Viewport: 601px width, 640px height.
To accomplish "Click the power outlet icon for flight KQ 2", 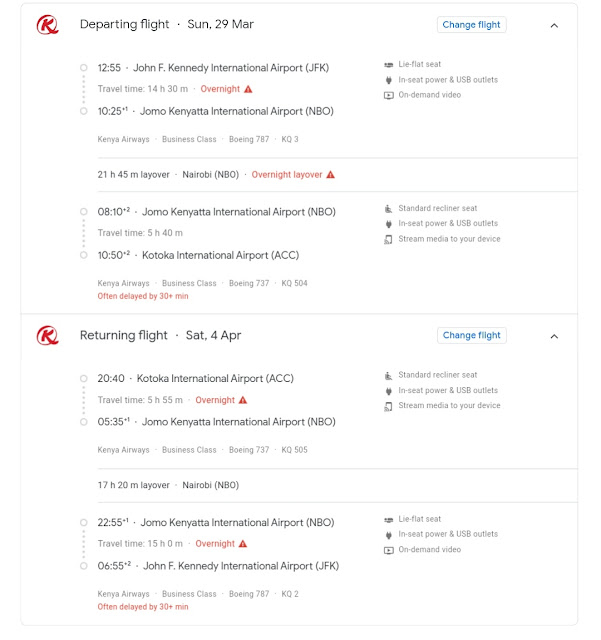I will 388,535.
